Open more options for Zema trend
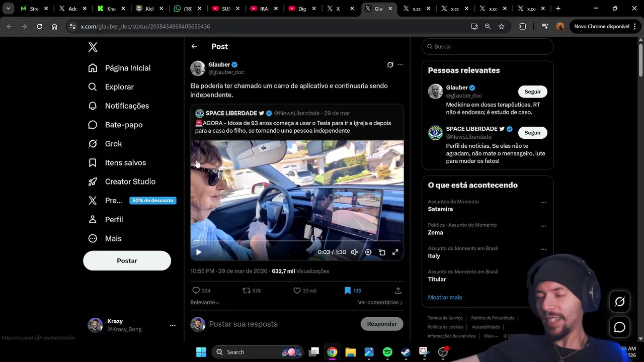Screen dimensions: 644x362 [x=543, y=226]
